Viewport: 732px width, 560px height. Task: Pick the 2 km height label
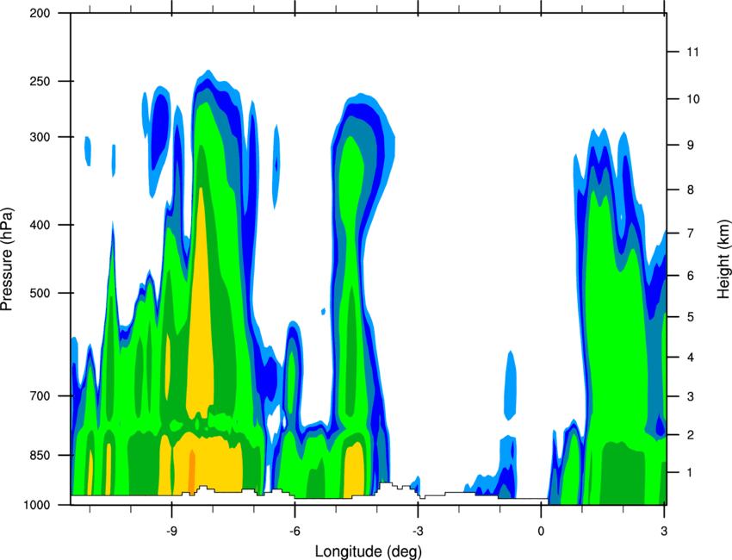(x=690, y=435)
